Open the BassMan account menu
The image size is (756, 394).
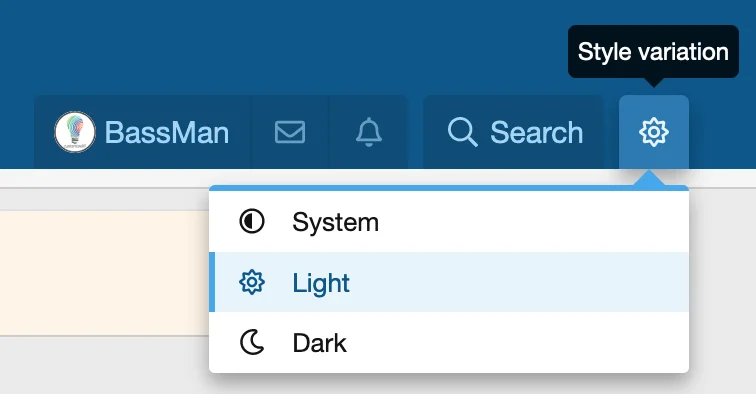point(143,132)
